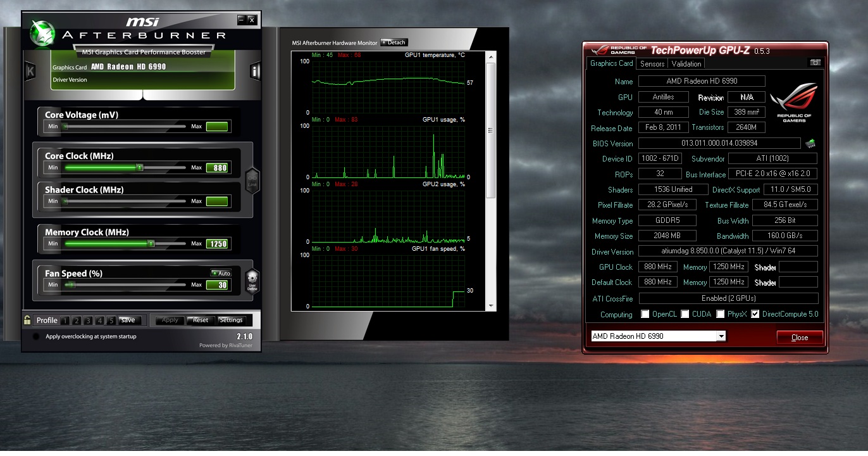Image resolution: width=868 pixels, height=456 pixels.
Task: Click the hardware monitor scroll up arrow
Action: tap(490, 58)
